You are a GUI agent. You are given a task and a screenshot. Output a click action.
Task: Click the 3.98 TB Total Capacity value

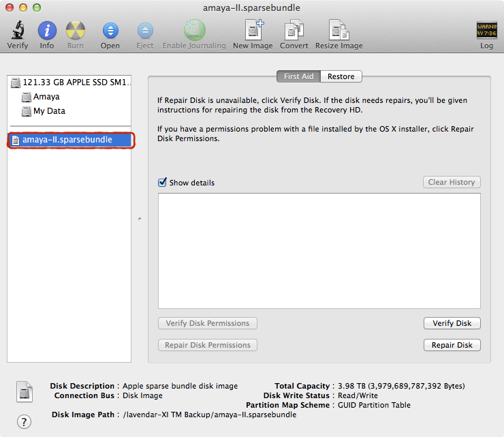pyautogui.click(x=401, y=386)
